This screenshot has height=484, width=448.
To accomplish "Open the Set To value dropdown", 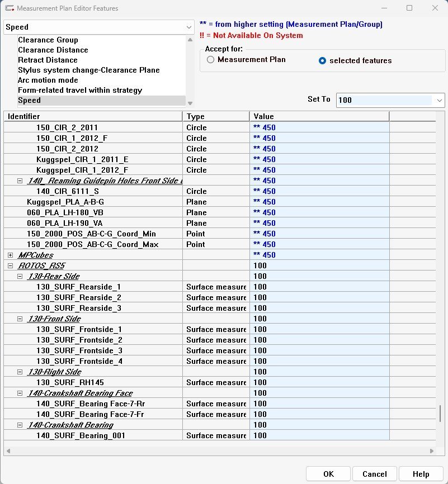I will click(438, 100).
